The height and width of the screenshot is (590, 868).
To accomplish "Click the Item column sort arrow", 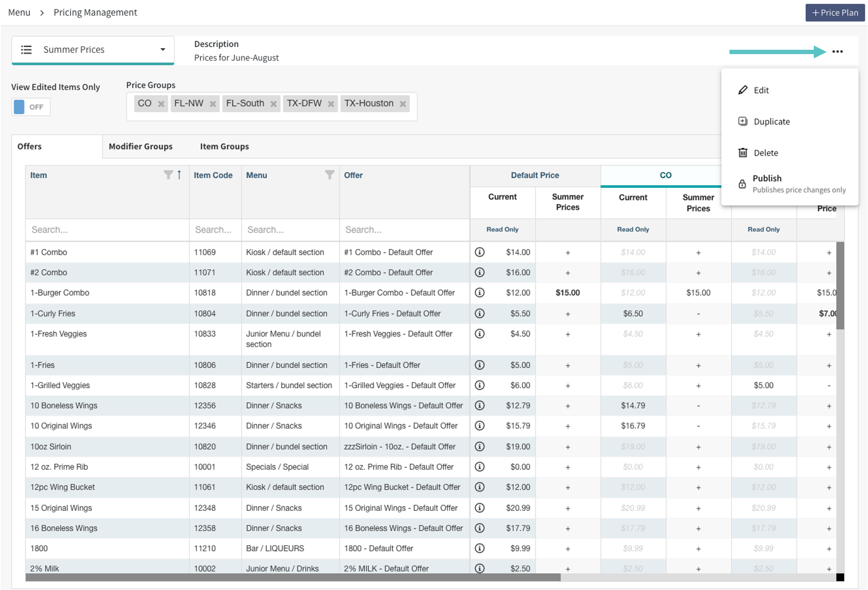I will coord(179,175).
